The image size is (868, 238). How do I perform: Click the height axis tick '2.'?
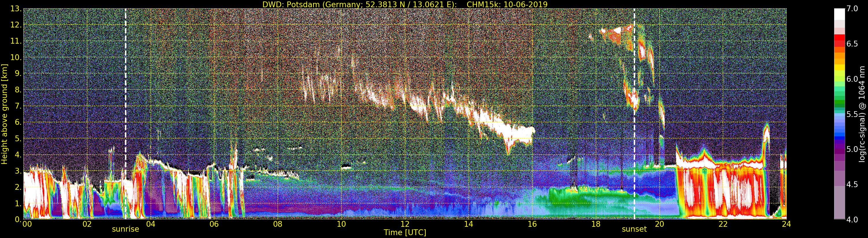pos(18,187)
